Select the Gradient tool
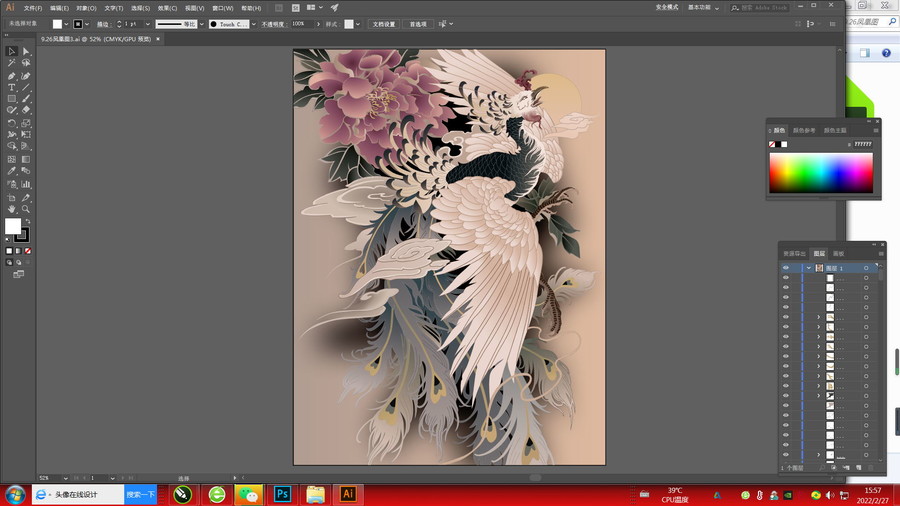The width and height of the screenshot is (900, 506). pos(26,159)
